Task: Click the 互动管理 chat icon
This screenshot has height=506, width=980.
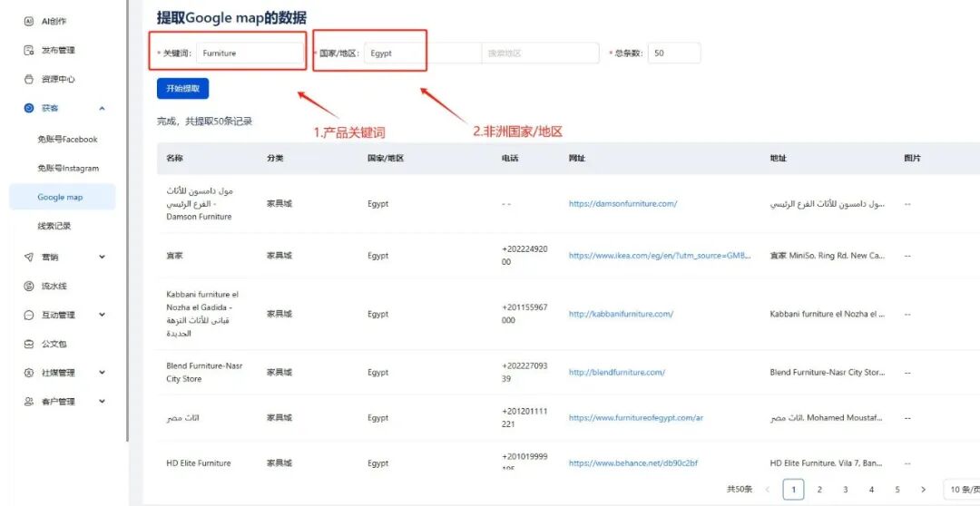Action: pos(29,315)
